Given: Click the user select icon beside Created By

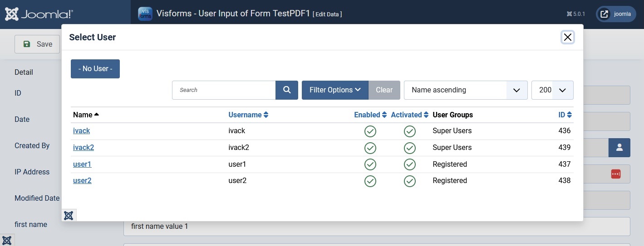Looking at the screenshot, I should click(x=619, y=148).
